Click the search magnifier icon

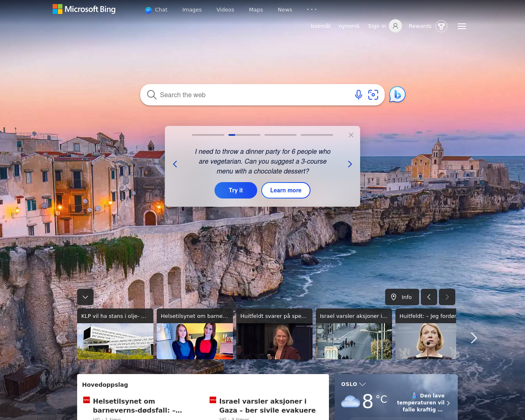pyautogui.click(x=152, y=95)
